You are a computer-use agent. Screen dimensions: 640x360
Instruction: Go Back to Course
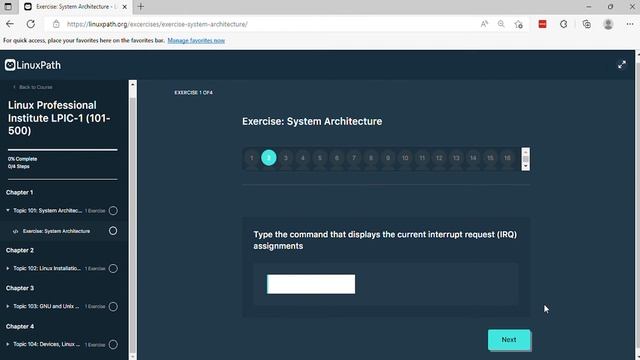[x=33, y=87]
